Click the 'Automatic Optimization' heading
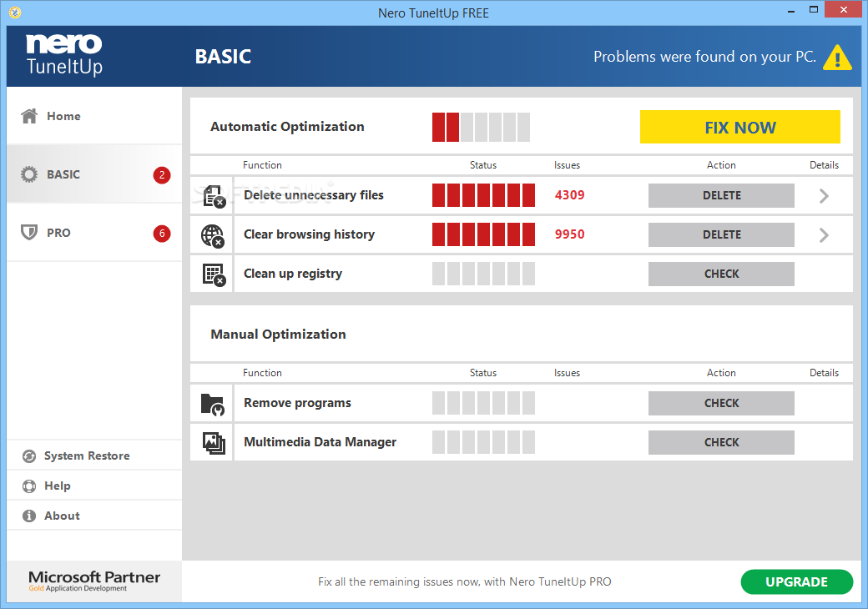 (x=287, y=127)
